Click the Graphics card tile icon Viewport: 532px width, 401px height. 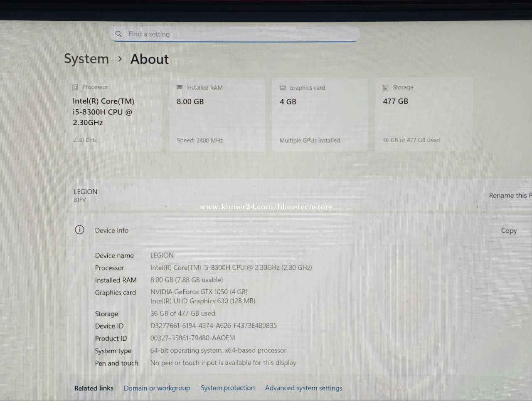(x=283, y=88)
